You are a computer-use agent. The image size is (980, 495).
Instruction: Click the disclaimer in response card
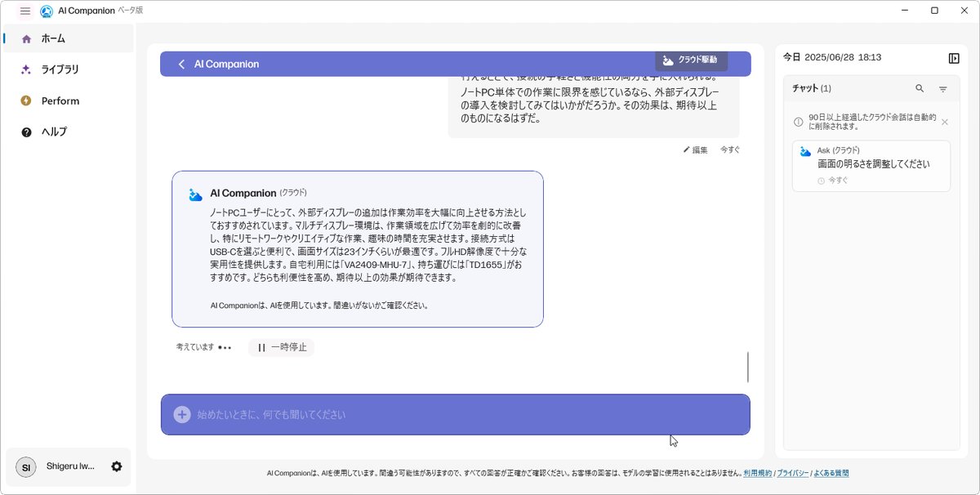tap(319, 305)
